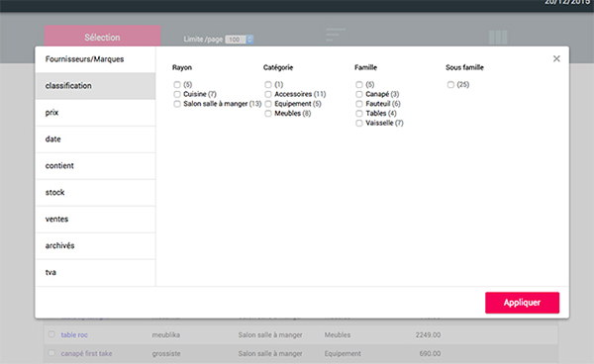Open the archivés filter section
The image size is (594, 364).
(x=95, y=246)
